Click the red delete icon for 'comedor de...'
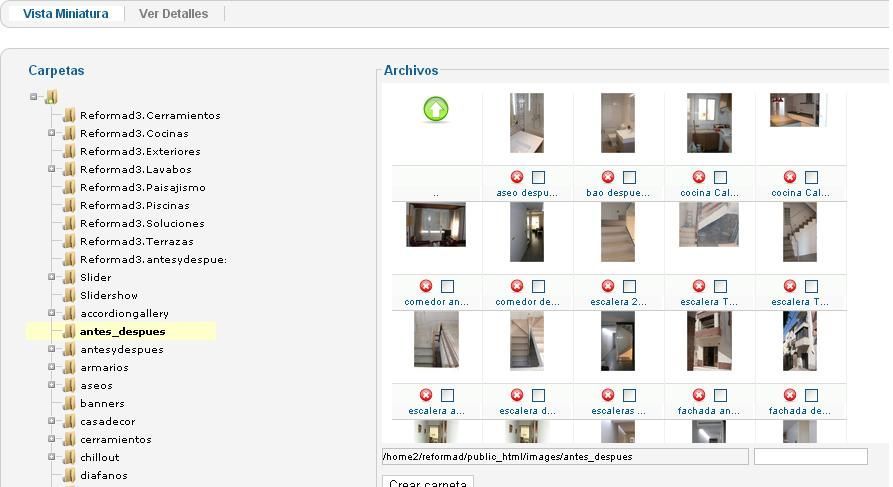The width and height of the screenshot is (893, 487). tap(517, 286)
